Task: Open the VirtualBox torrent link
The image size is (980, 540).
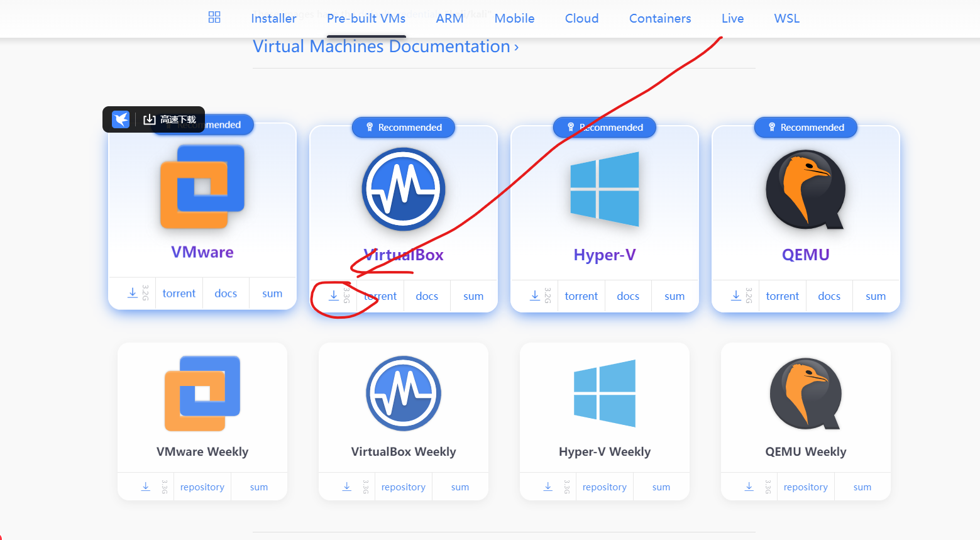Action: (380, 296)
